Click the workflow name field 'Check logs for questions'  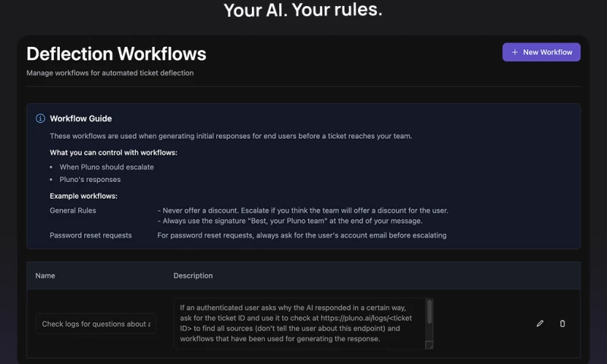[96, 324]
